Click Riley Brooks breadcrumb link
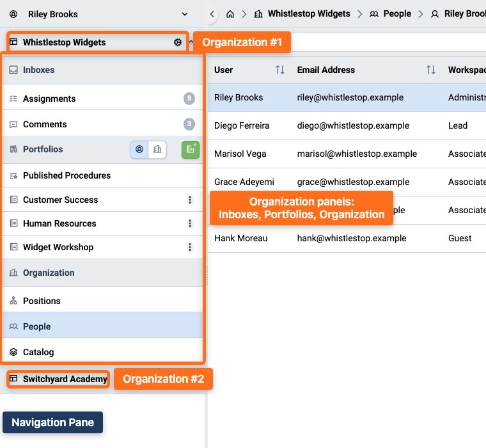486x448 pixels. (x=465, y=13)
